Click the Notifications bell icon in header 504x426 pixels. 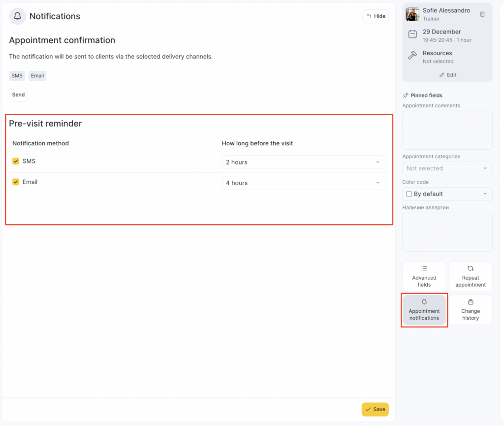[17, 16]
